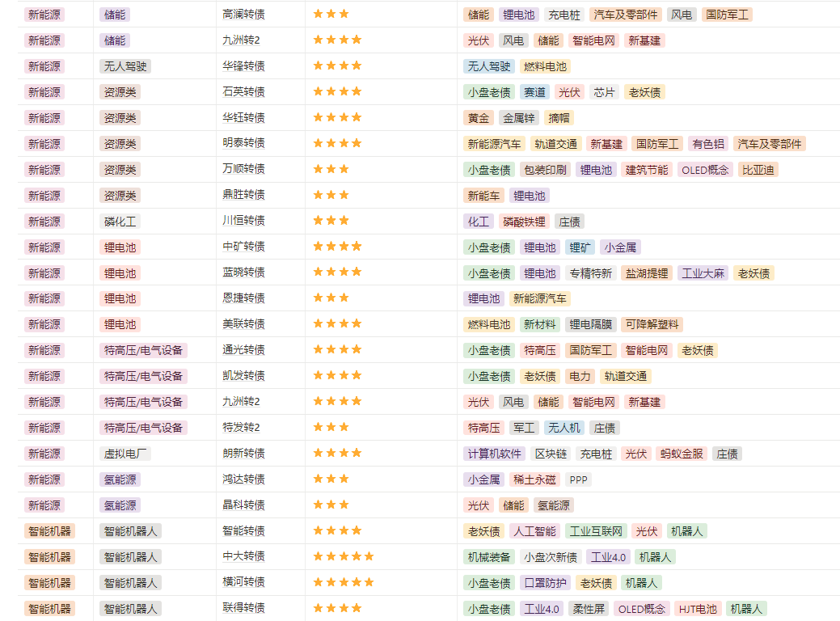840x621 pixels.
Task: Select the 华锋转债 bond name
Action: coord(243,66)
